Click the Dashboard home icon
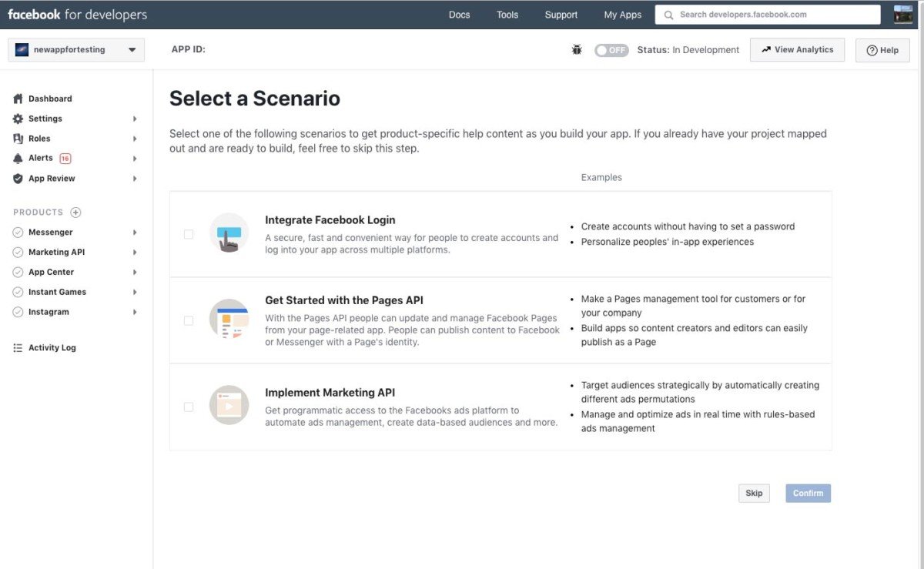 click(x=18, y=99)
